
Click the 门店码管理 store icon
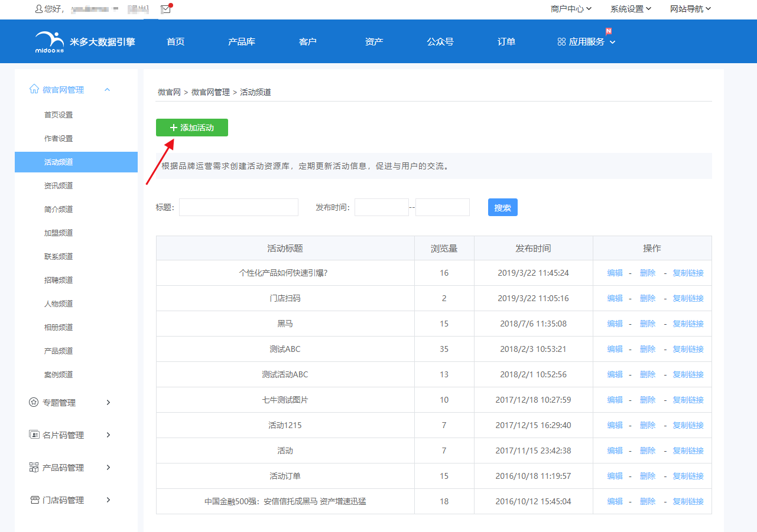coord(34,500)
